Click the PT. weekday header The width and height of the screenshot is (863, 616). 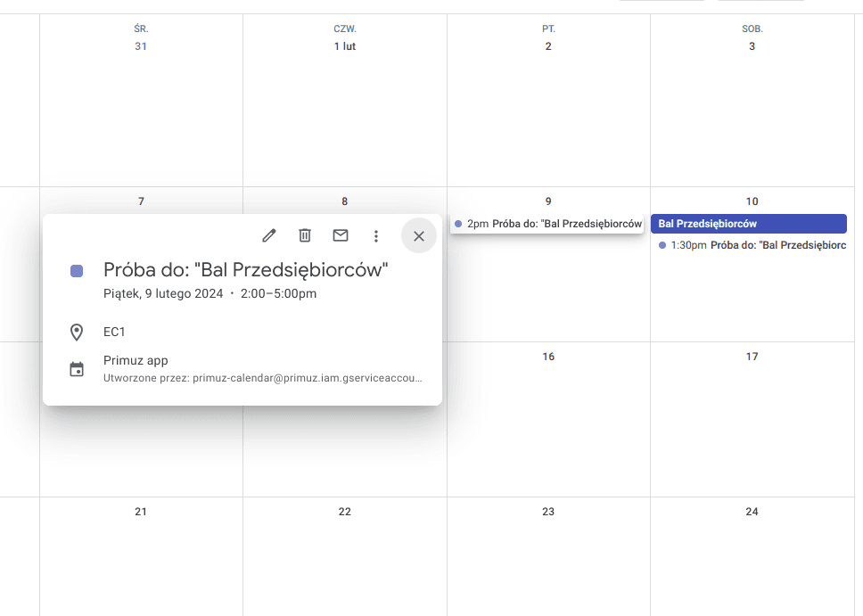point(548,29)
